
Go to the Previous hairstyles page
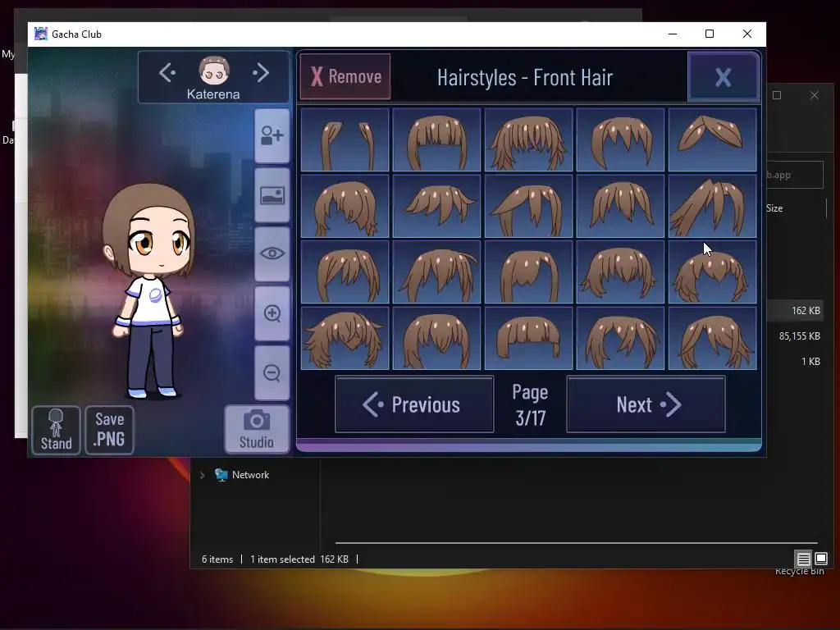414,404
